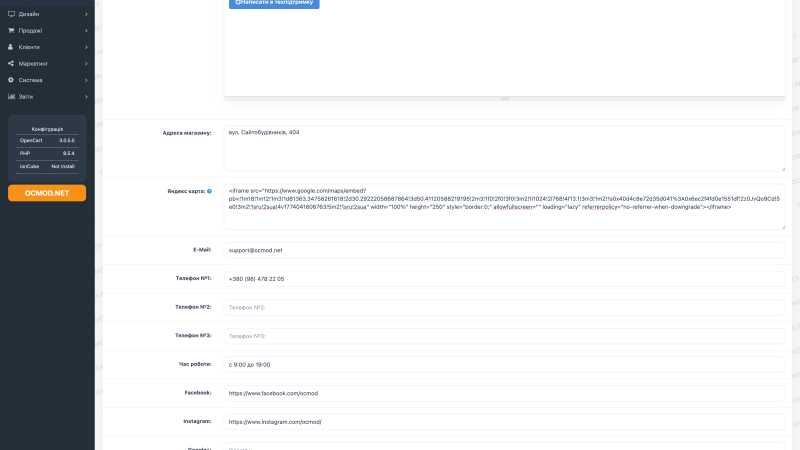Expand the Звіти menu chevron
The width and height of the screenshot is (800, 450).
(86, 96)
